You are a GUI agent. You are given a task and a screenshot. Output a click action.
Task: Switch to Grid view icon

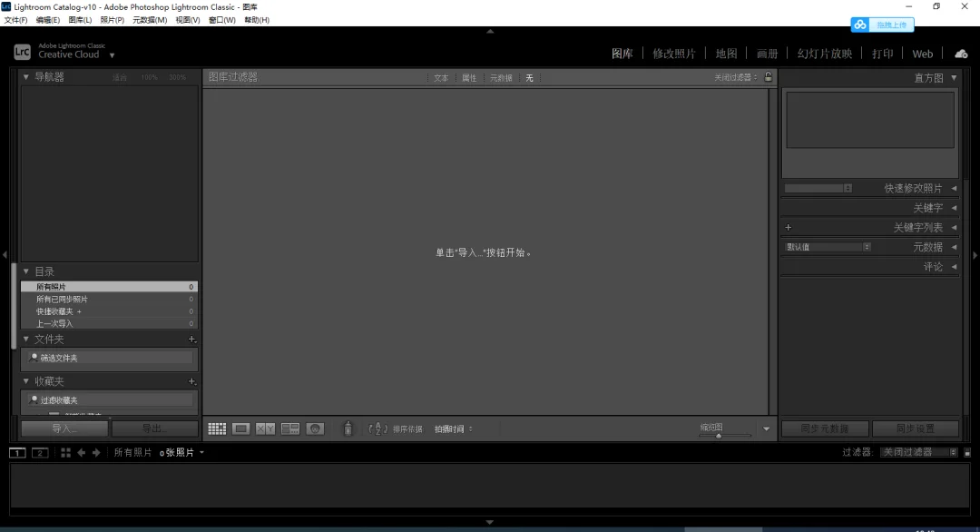click(x=217, y=429)
